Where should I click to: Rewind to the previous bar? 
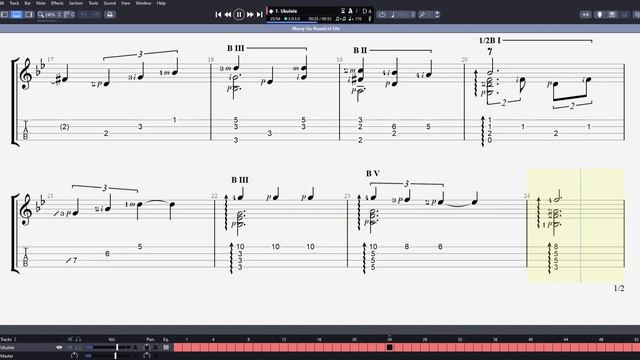tap(228, 14)
